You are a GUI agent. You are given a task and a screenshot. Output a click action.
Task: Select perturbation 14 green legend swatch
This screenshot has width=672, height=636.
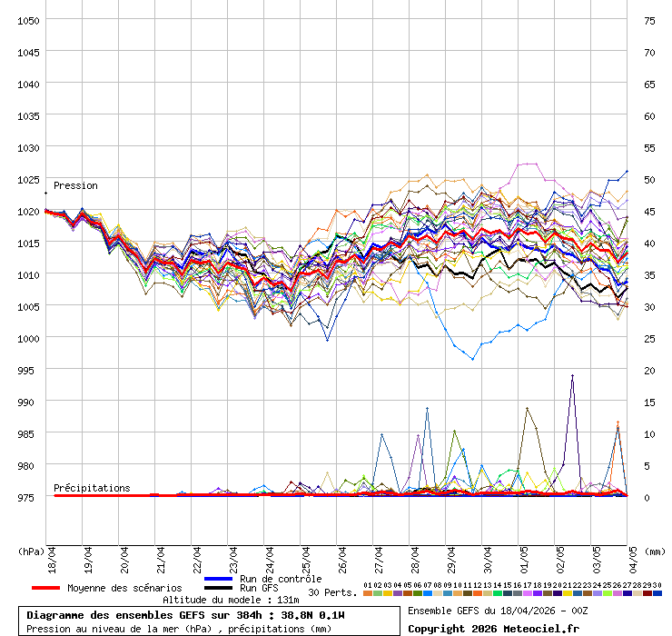(497, 592)
